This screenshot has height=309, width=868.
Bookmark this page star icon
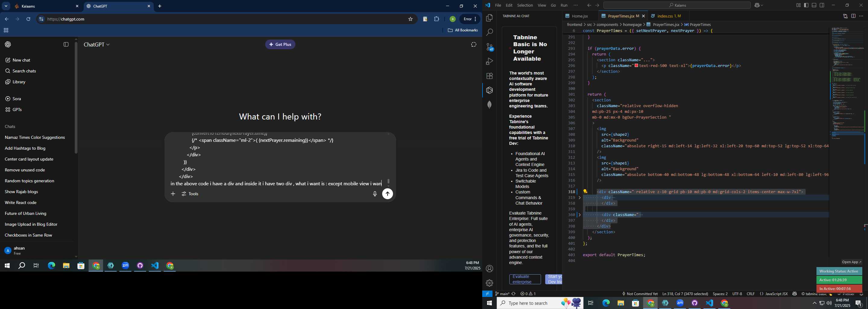click(410, 19)
